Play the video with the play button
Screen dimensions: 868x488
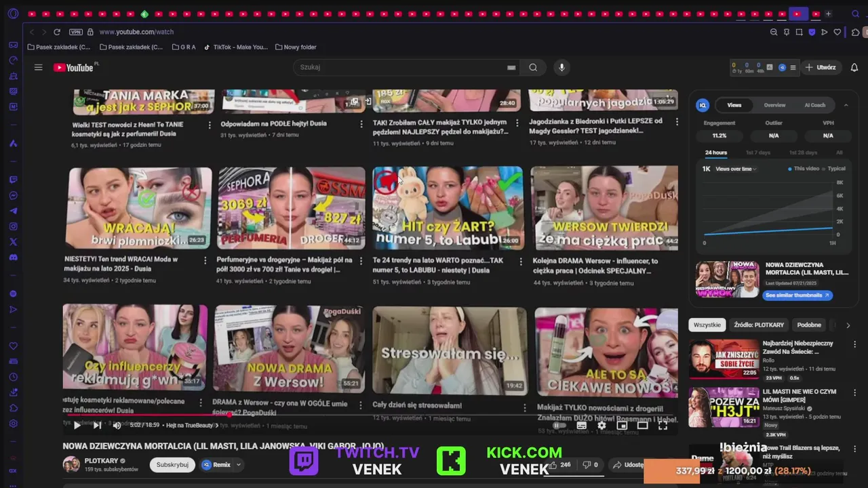click(77, 425)
